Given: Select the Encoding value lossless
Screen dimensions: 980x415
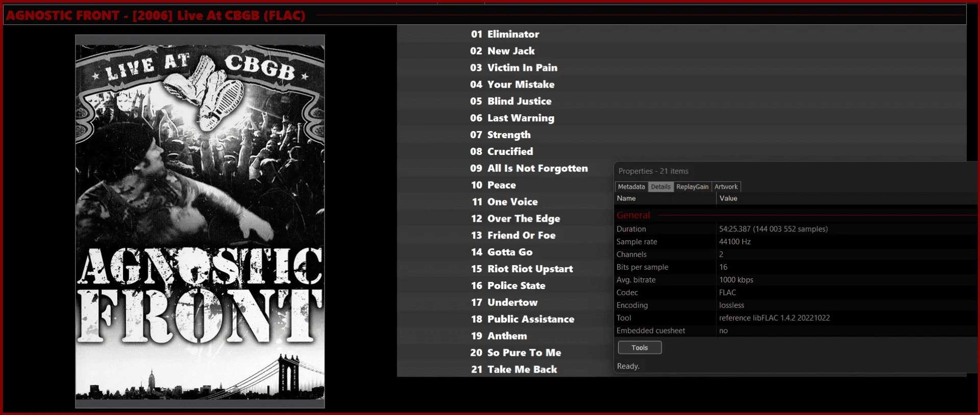Looking at the screenshot, I should [731, 305].
